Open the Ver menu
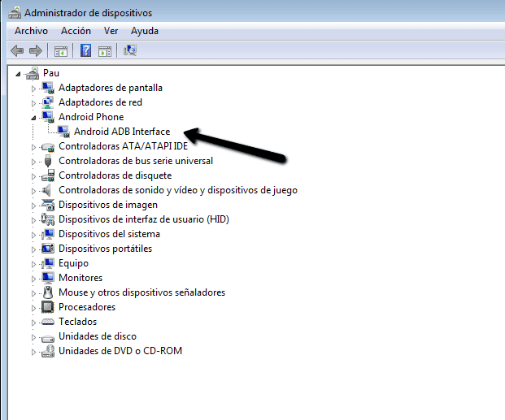Image resolution: width=505 pixels, height=420 pixels. (x=111, y=31)
